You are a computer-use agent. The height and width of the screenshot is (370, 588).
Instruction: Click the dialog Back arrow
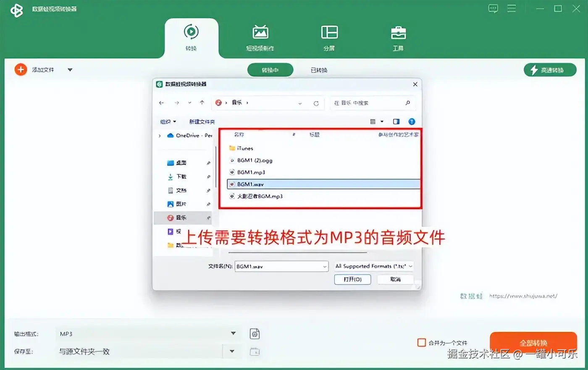pos(162,103)
